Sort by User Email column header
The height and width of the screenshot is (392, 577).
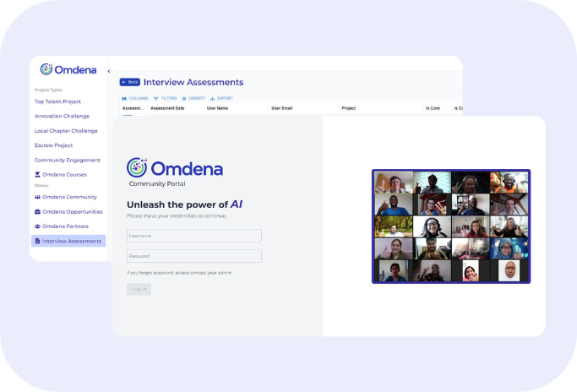(x=282, y=108)
